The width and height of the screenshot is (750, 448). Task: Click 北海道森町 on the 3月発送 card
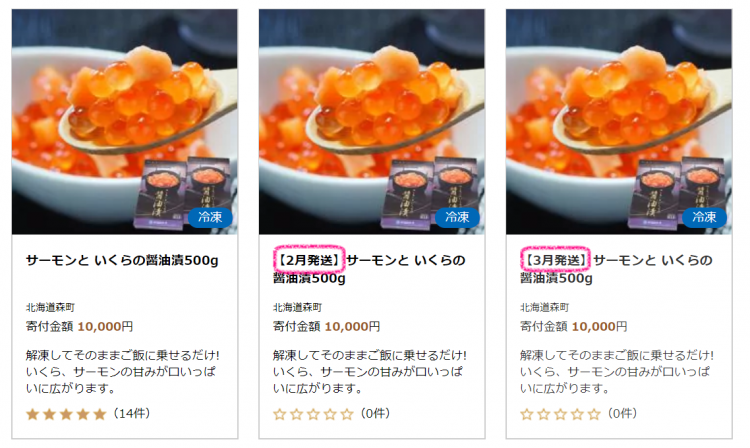(x=545, y=307)
